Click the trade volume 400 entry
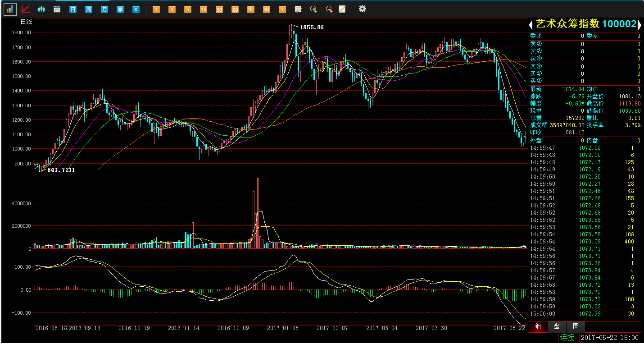Image resolution: width=644 pixels, height=344 pixels. tap(629, 242)
